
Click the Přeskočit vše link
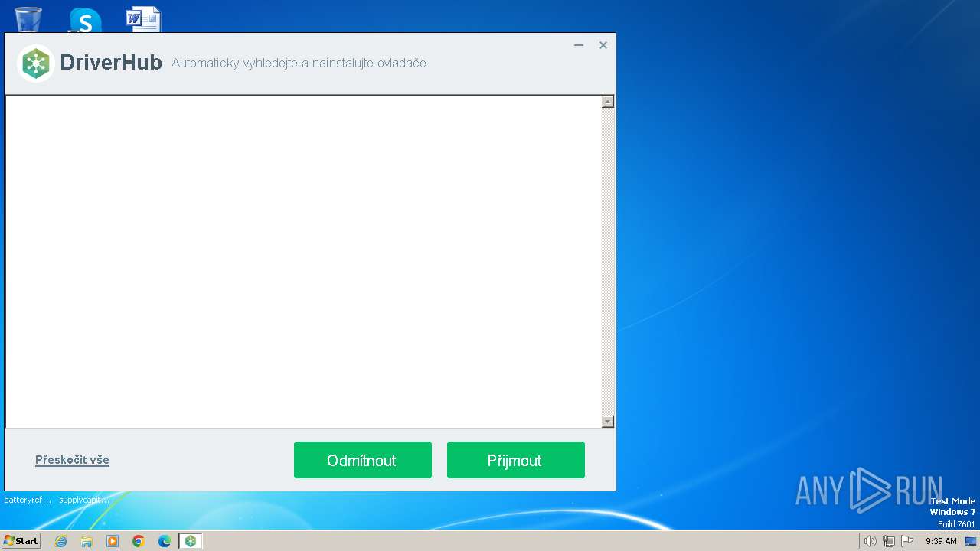coord(72,460)
